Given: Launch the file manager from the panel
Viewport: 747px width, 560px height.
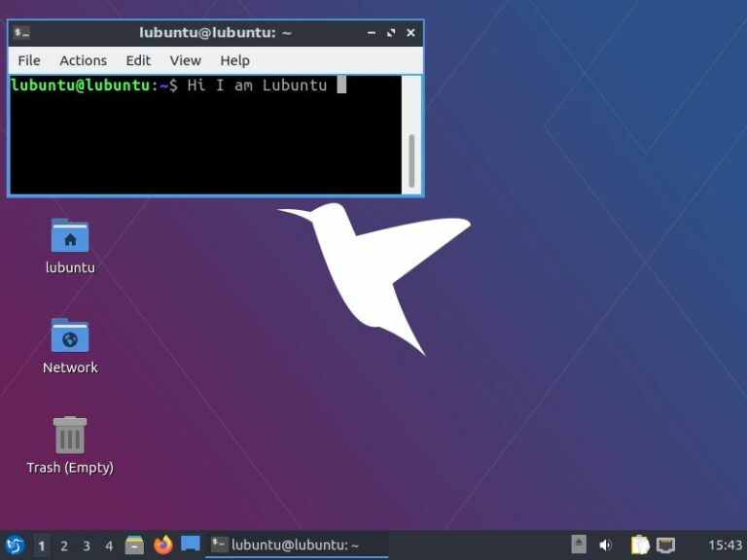Looking at the screenshot, I should click(x=134, y=545).
